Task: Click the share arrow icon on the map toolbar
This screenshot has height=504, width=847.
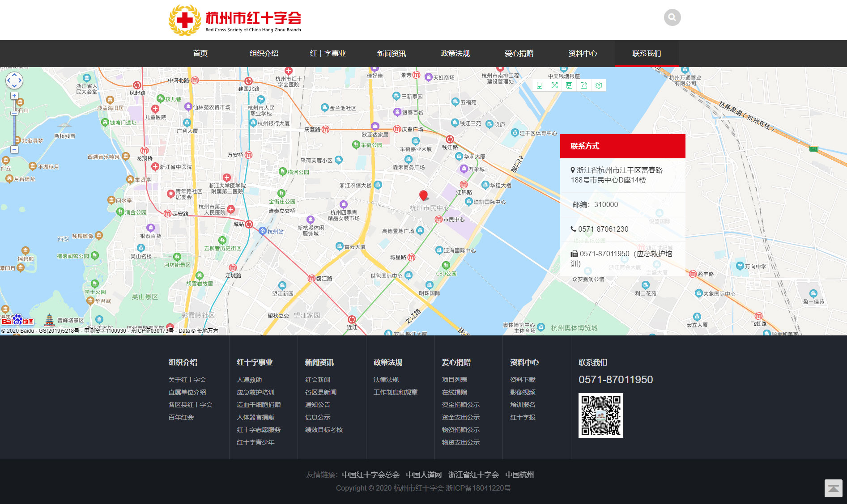Action: 584,85
